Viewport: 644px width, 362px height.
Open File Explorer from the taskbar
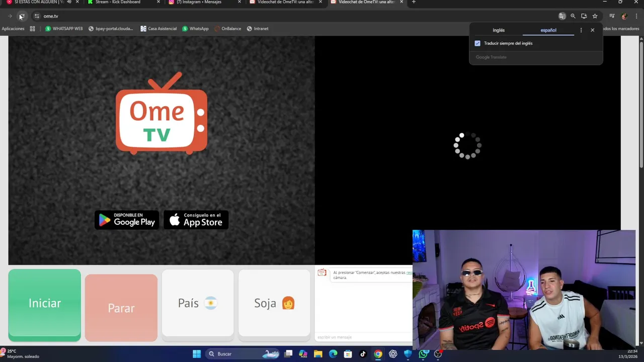coord(318,354)
